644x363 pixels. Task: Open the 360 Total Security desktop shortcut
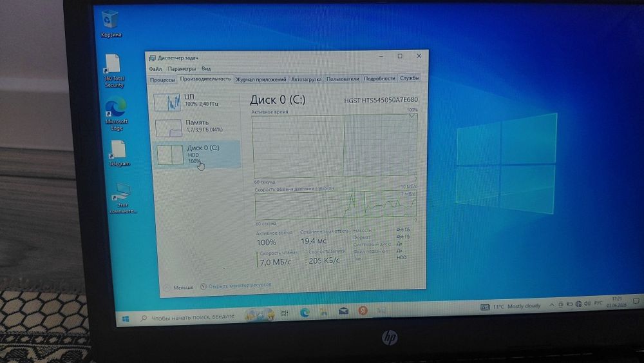(x=113, y=71)
